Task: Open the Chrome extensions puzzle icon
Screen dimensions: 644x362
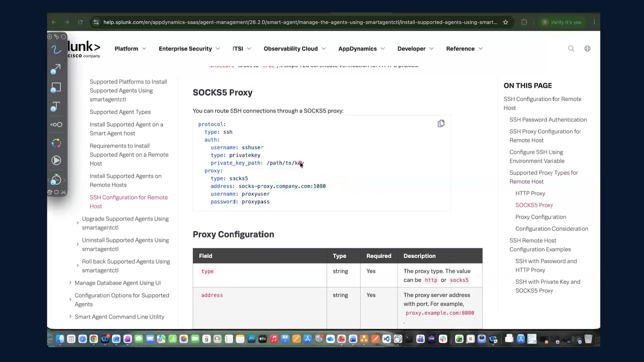Action: pyautogui.click(x=524, y=22)
